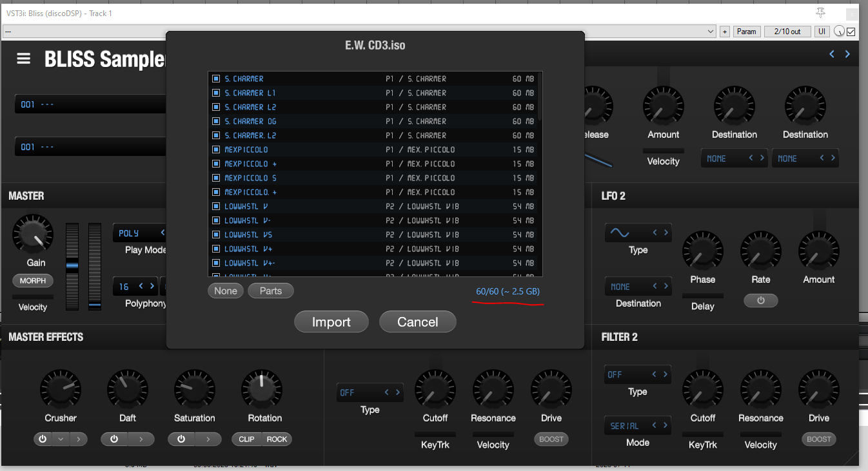868x471 pixels.
Task: Open the BLISS Sampler hamburger menu
Action: pyautogui.click(x=24, y=59)
